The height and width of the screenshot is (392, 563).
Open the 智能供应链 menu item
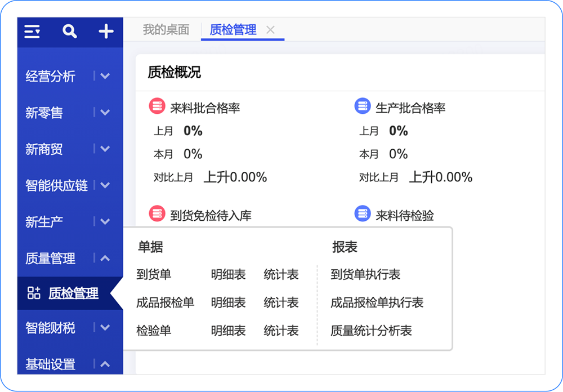click(x=57, y=185)
